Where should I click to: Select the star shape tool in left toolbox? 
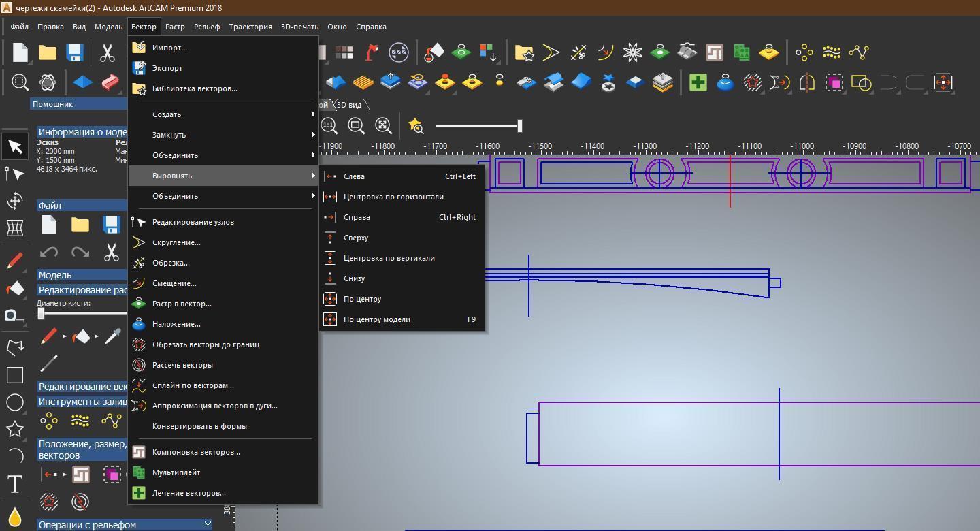click(x=15, y=429)
